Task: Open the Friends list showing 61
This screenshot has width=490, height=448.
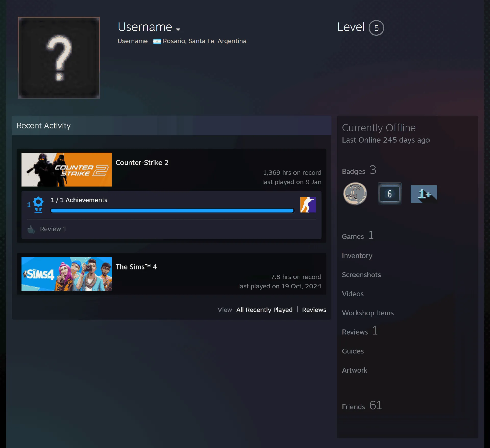Action: (x=362, y=406)
